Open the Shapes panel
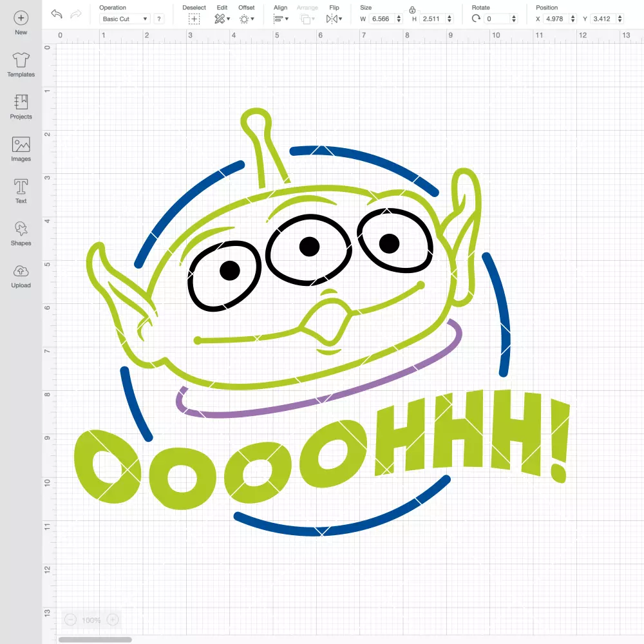644x644 pixels. 21,229
